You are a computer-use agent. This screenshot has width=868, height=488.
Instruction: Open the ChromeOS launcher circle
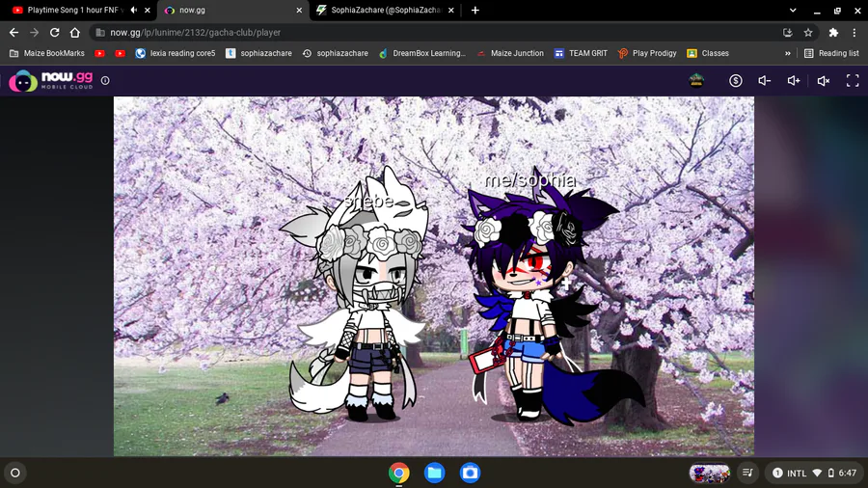(x=15, y=473)
